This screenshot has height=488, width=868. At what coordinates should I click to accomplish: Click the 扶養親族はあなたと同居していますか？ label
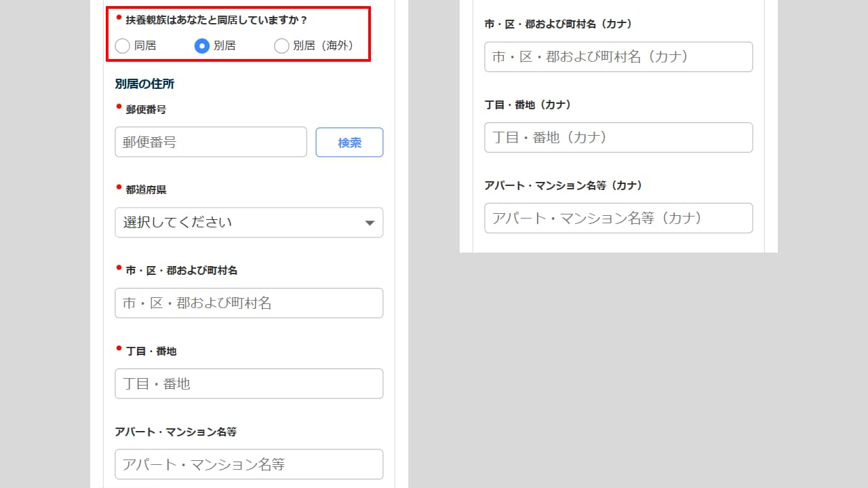pos(216,20)
